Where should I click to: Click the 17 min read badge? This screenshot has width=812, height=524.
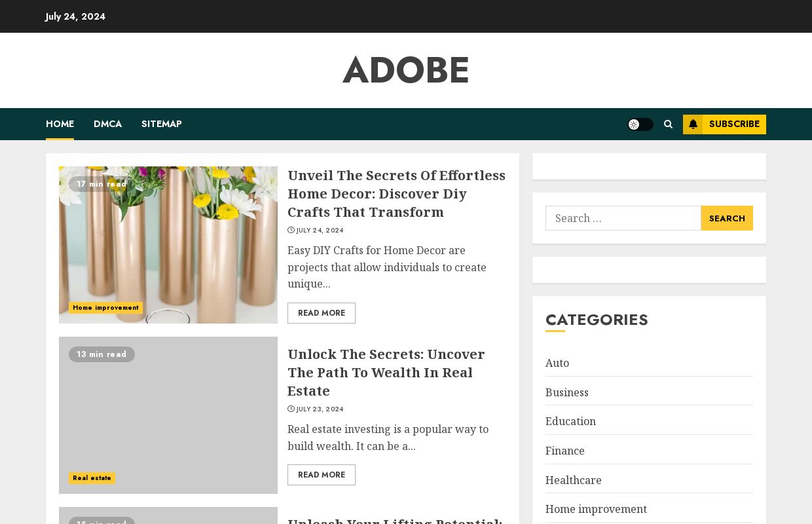pos(101,184)
